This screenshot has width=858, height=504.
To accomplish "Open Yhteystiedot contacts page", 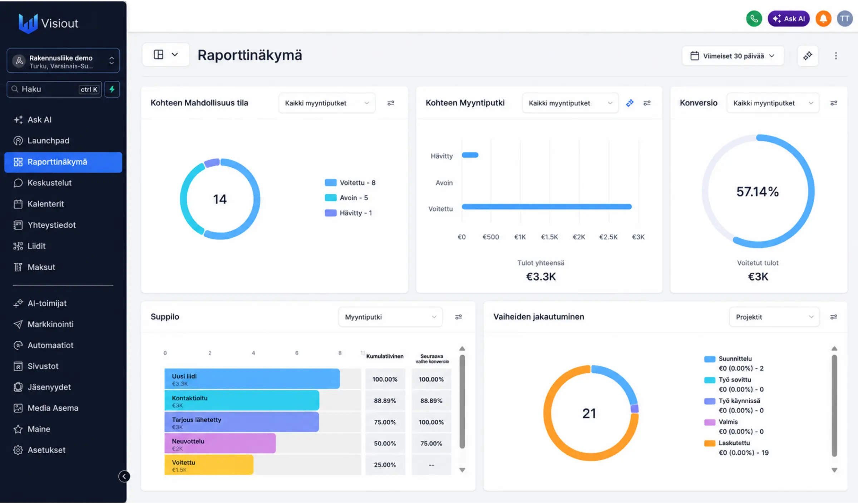I will click(x=63, y=225).
